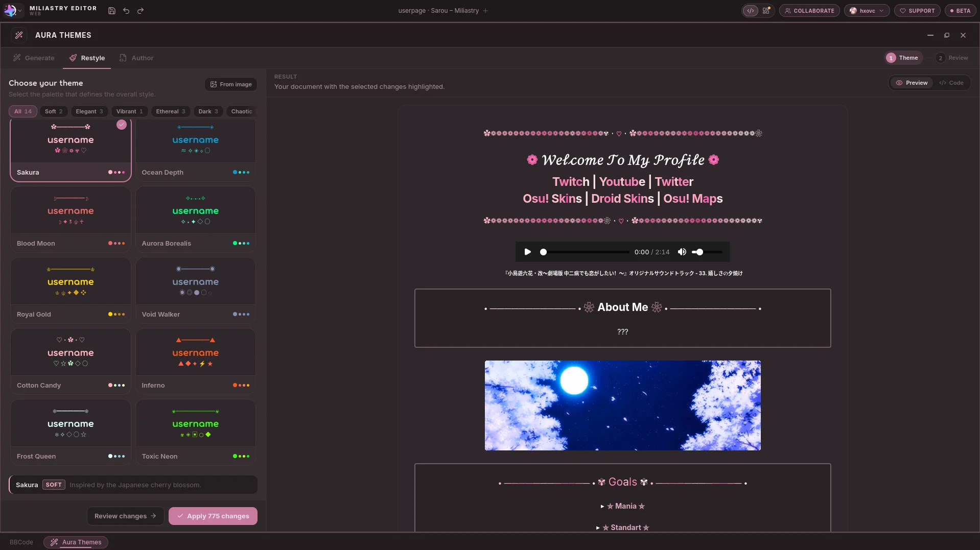Click the Beta badge

[960, 10]
